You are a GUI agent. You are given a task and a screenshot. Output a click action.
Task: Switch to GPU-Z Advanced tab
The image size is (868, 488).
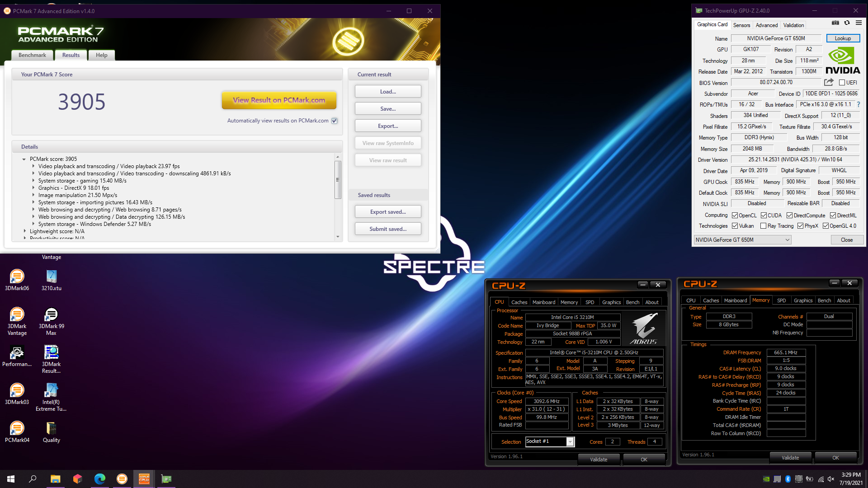767,25
